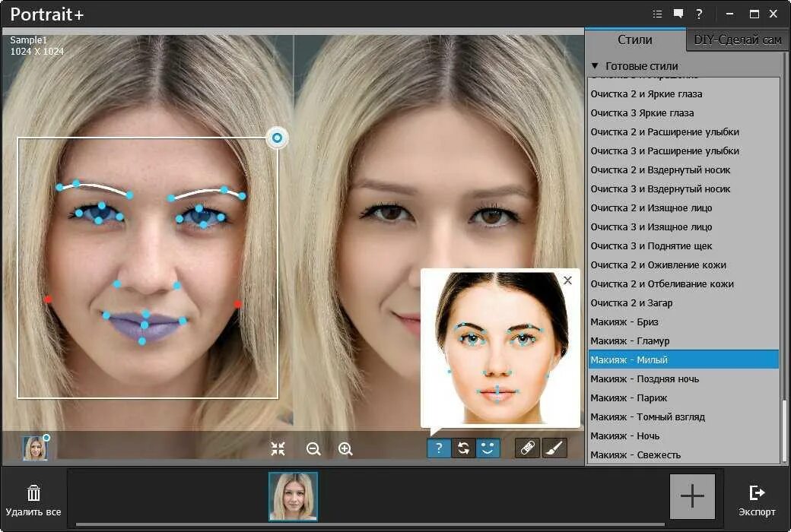Image resolution: width=791 pixels, height=532 pixels.
Task: Click the plus button to add image
Action: tap(692, 496)
